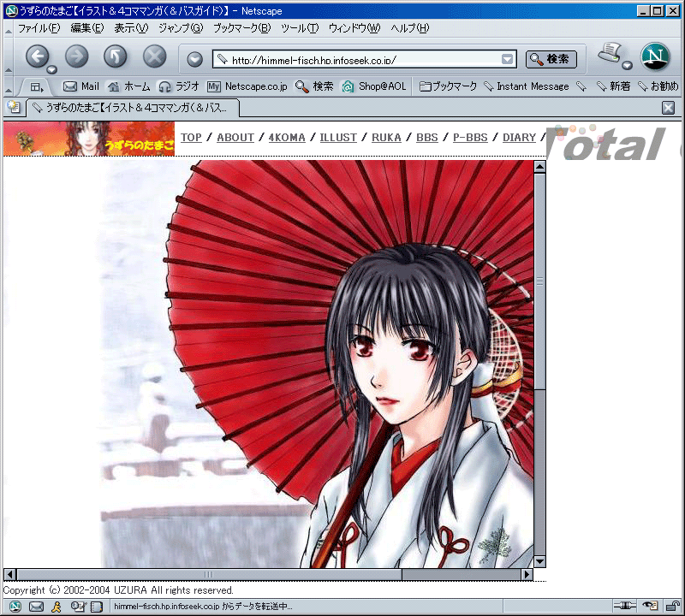The image size is (685, 616).
Task: Open Address Book from the status bar icon
Action: pos(97,607)
